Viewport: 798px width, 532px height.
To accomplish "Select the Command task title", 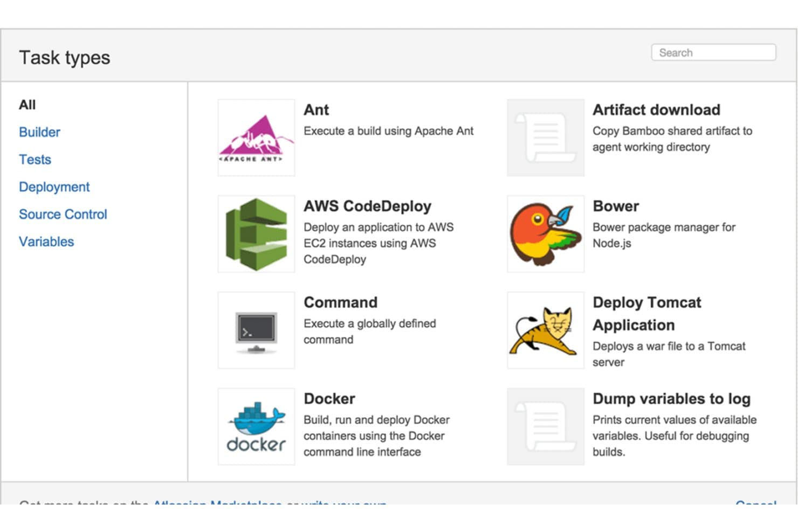I will 341,302.
